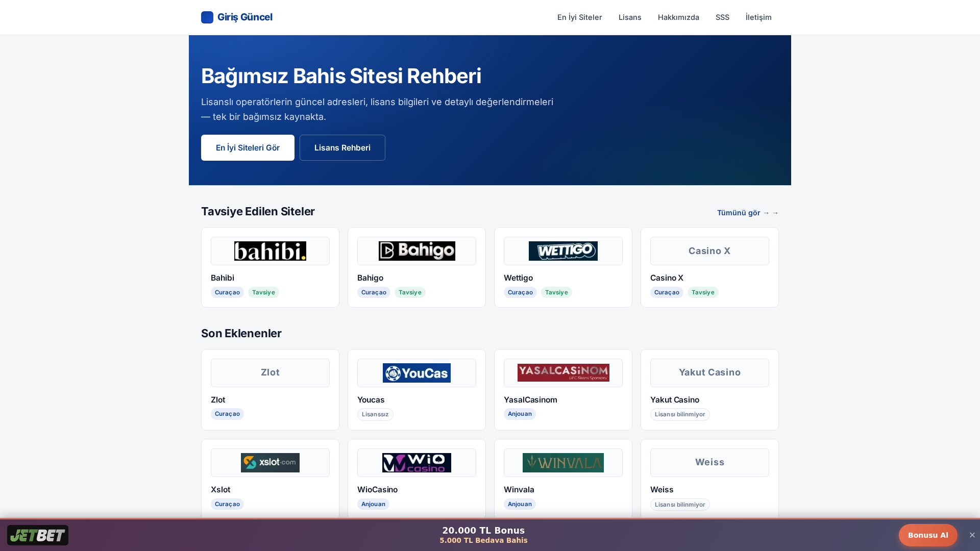Click the YasalCasinom logo image
Screen dimensions: 980x551
[563, 373]
